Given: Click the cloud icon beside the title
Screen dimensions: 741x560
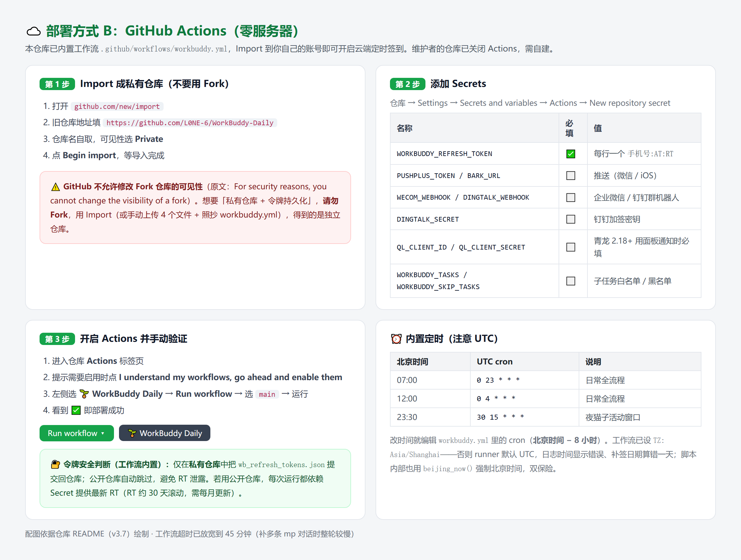Looking at the screenshot, I should click(x=34, y=31).
